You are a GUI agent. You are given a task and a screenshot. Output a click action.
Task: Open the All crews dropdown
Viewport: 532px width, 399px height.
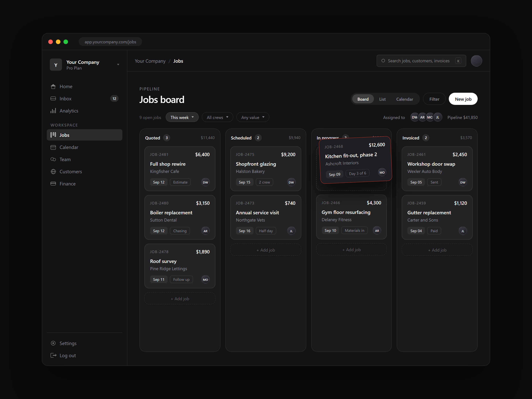(217, 117)
